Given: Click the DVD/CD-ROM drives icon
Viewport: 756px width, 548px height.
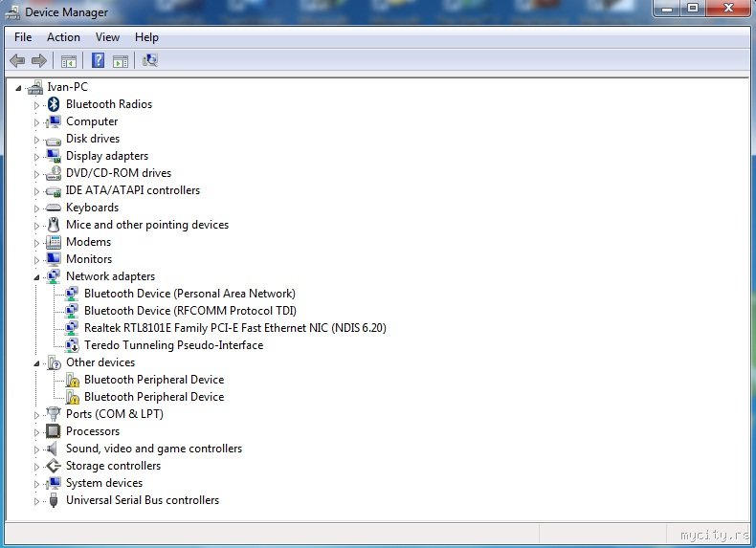Looking at the screenshot, I should pyautogui.click(x=53, y=173).
